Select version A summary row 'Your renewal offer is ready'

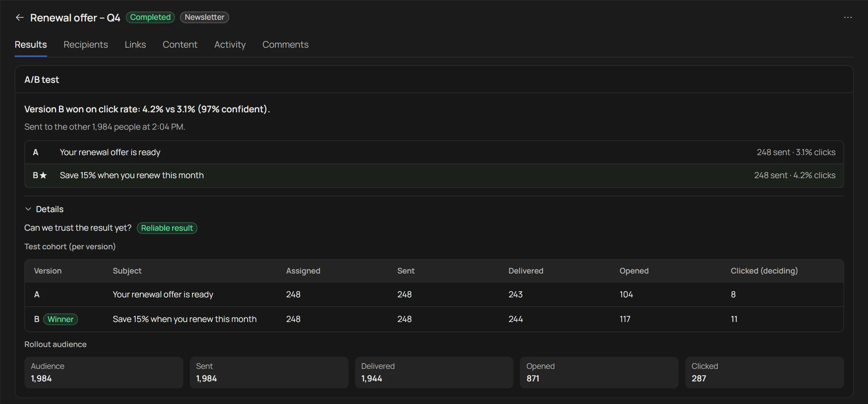click(434, 152)
